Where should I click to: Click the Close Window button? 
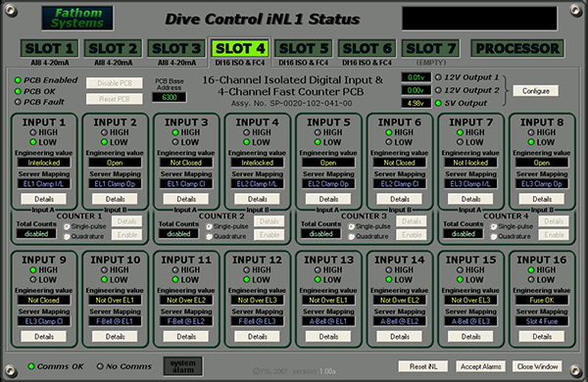click(537, 366)
